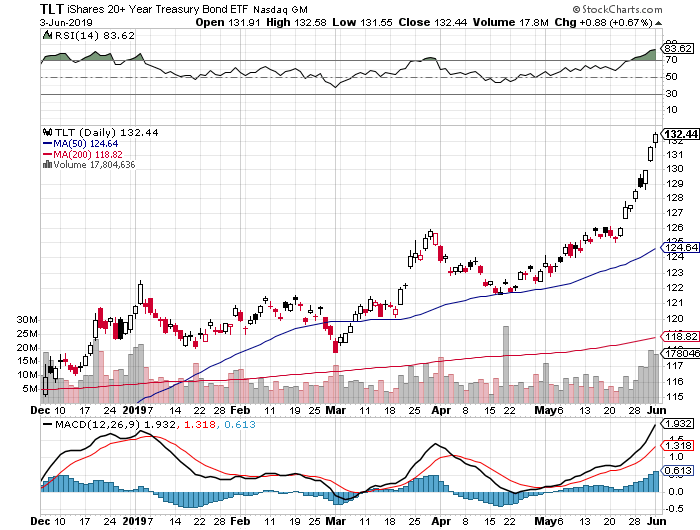Click the 178046 volume tag on the price axis
700x530 pixels.
[680, 353]
